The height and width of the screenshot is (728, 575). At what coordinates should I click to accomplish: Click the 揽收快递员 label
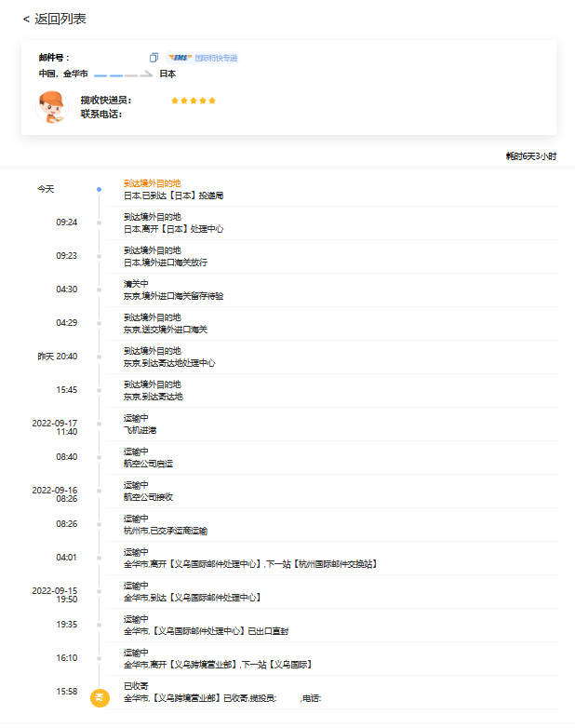[105, 101]
